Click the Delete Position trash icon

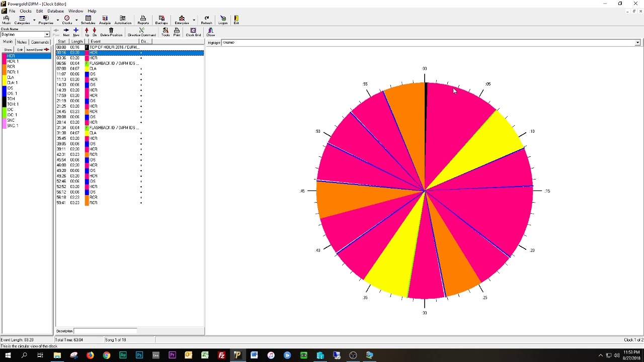point(111,32)
